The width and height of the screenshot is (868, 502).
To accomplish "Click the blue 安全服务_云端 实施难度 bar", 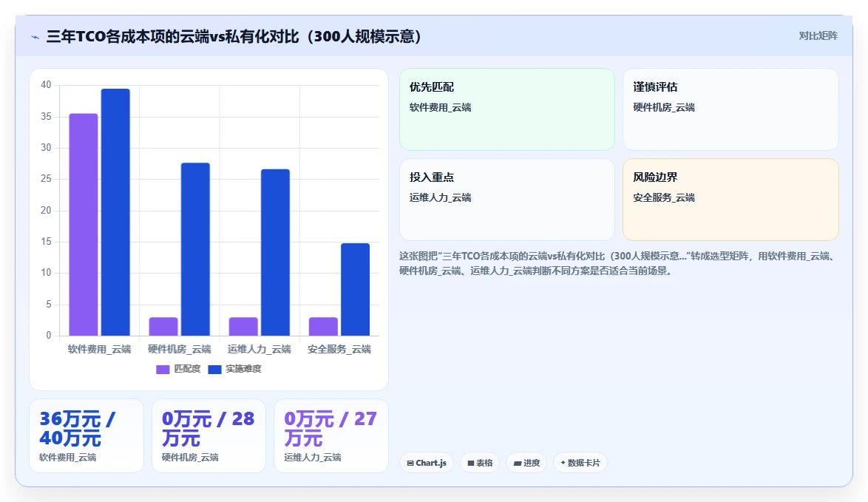I will point(356,290).
